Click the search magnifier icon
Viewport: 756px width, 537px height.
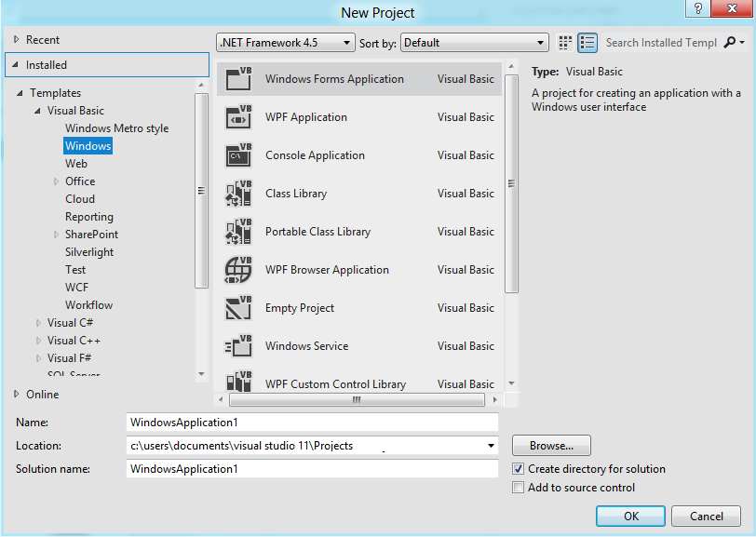(x=730, y=43)
